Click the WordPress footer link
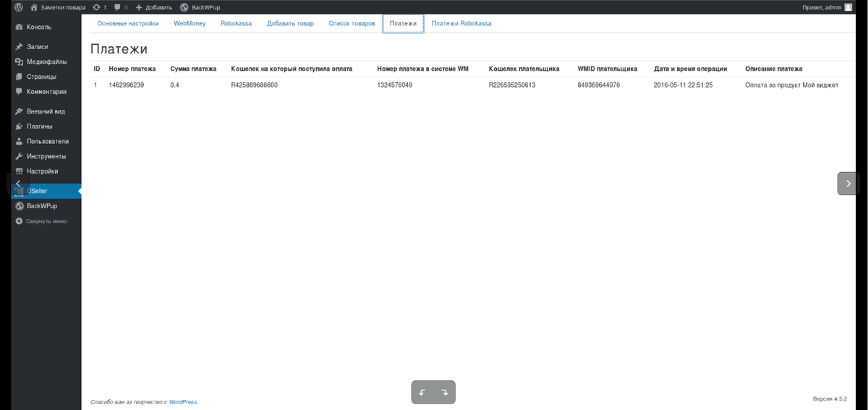Screen dimensions: 868x410 (183, 402)
